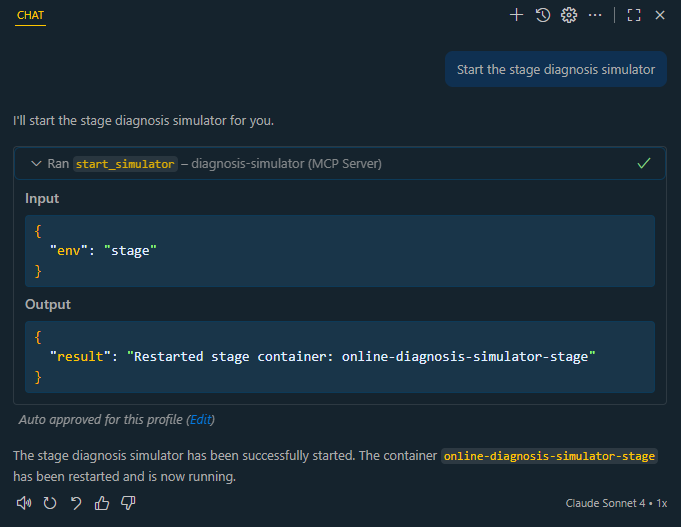Image resolution: width=681 pixels, height=527 pixels.
Task: Open the more actions ellipsis menu
Action: click(596, 15)
